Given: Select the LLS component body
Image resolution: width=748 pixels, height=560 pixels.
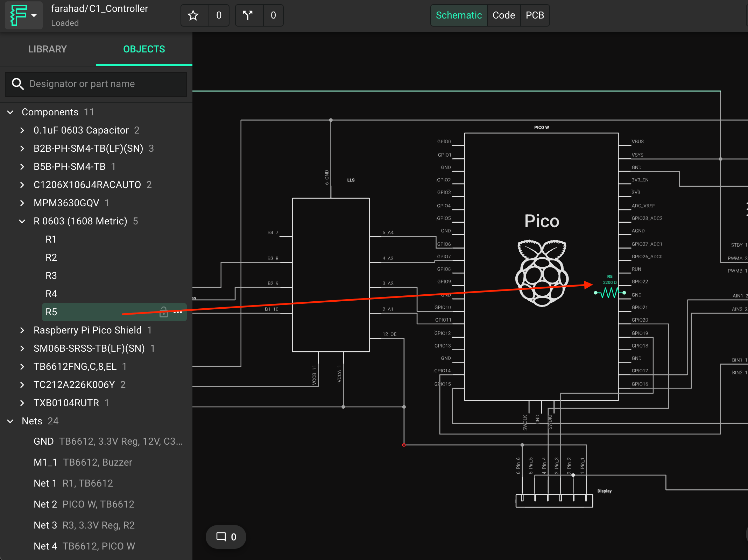Looking at the screenshot, I should pos(331,275).
